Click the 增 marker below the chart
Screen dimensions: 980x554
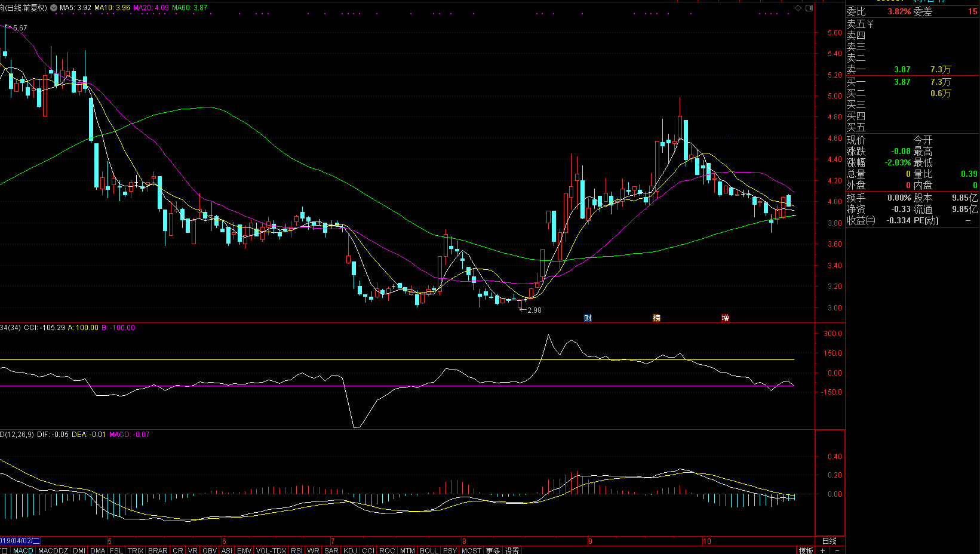[x=725, y=318]
